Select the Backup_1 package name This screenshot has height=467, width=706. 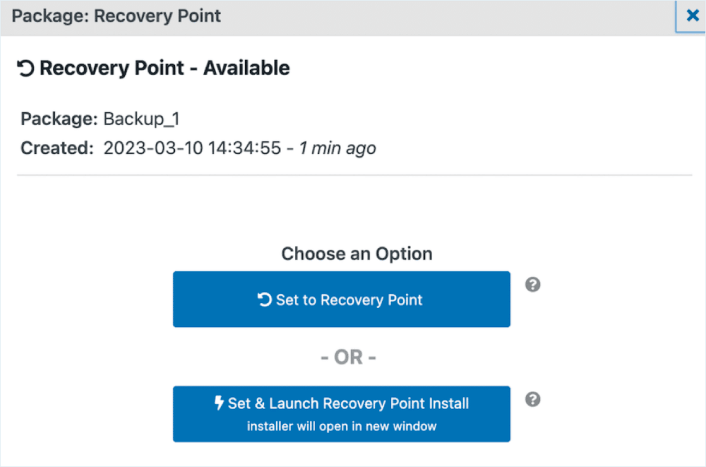tap(141, 119)
